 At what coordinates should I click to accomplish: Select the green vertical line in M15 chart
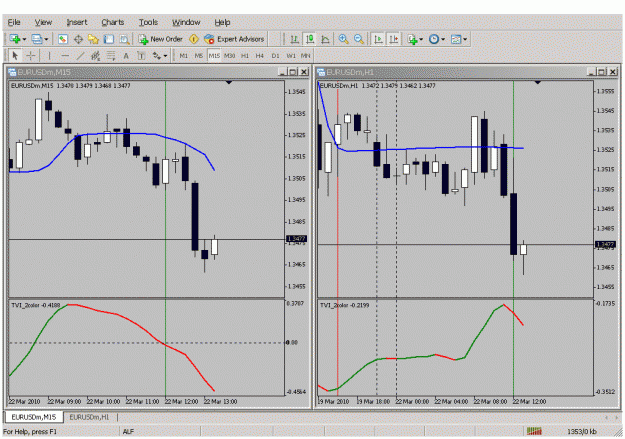(165, 239)
